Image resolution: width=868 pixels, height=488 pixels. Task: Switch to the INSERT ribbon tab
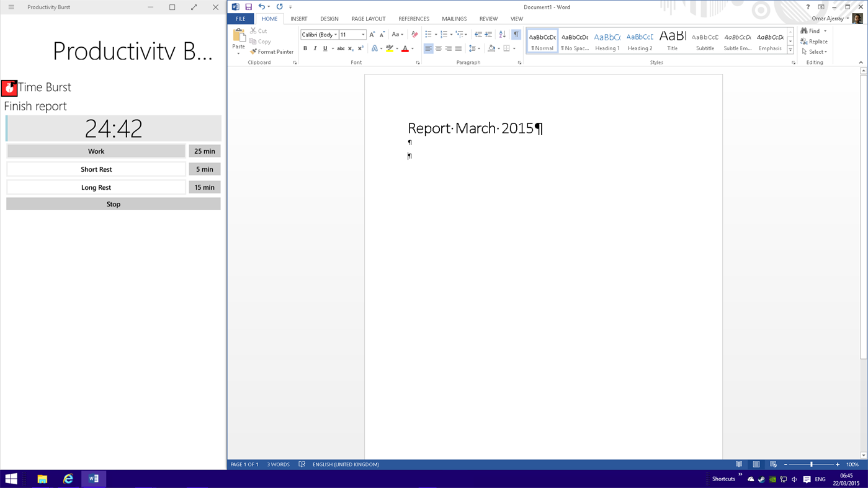pyautogui.click(x=298, y=19)
